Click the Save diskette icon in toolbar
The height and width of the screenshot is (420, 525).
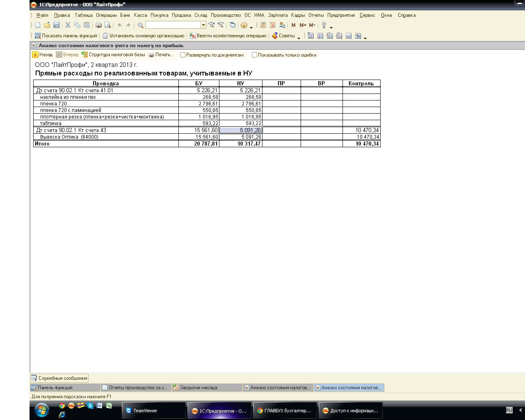[57, 25]
